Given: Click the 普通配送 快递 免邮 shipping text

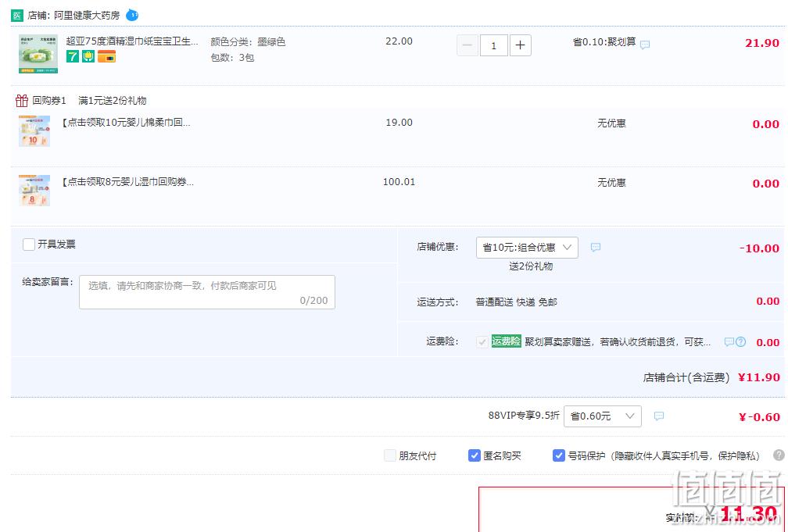Looking at the screenshot, I should 516,302.
